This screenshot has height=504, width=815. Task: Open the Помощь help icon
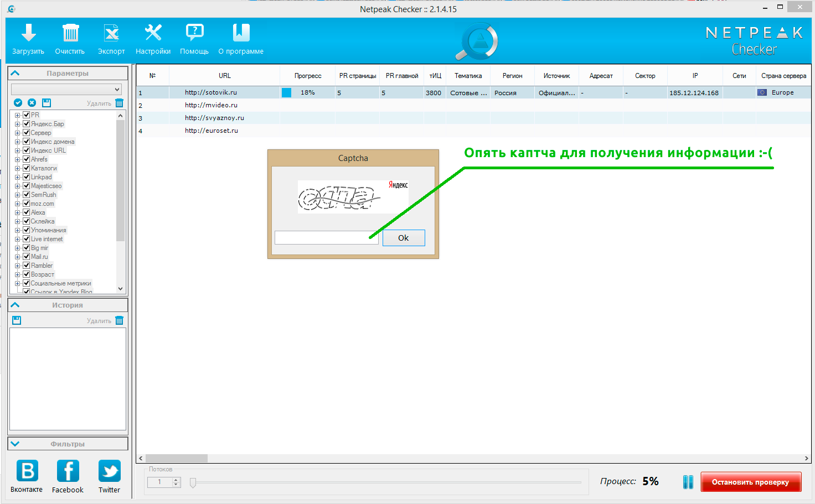pyautogui.click(x=194, y=33)
